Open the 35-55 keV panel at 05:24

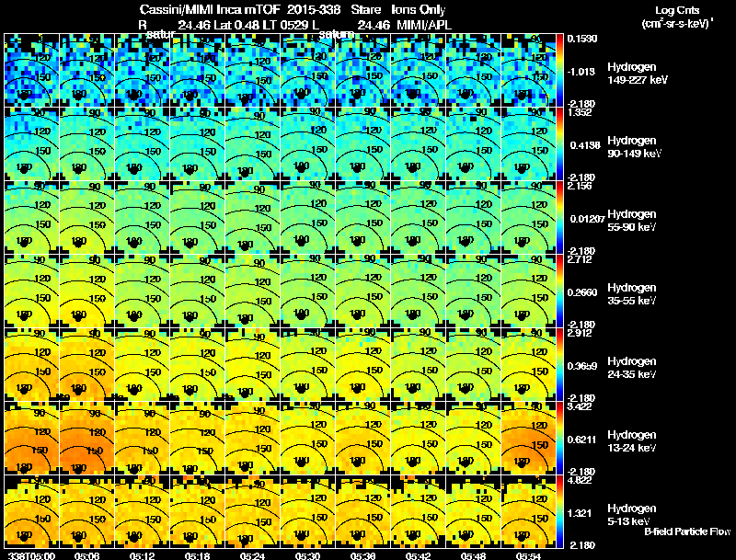pos(252,291)
